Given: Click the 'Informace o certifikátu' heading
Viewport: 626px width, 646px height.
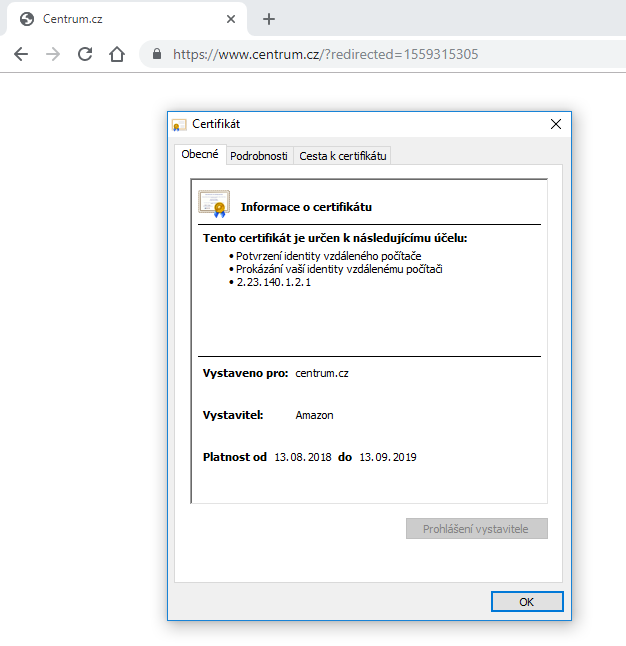Looking at the screenshot, I should click(x=306, y=207).
